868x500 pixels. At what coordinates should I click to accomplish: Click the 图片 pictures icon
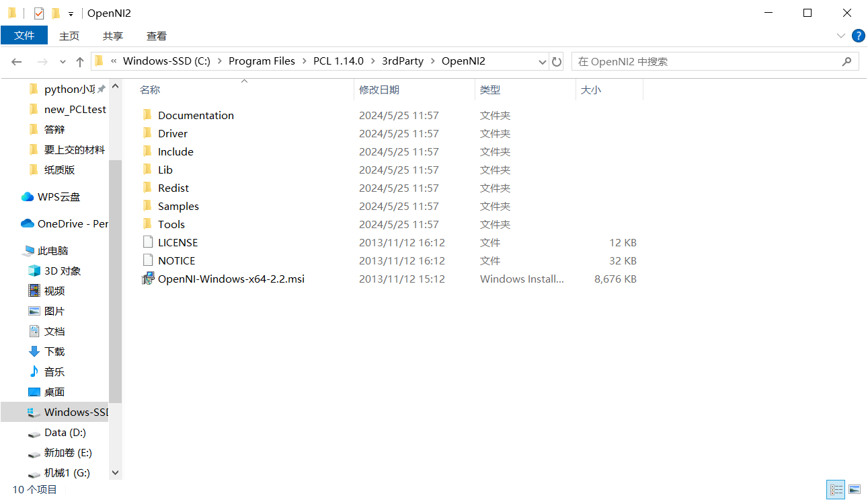click(x=34, y=311)
